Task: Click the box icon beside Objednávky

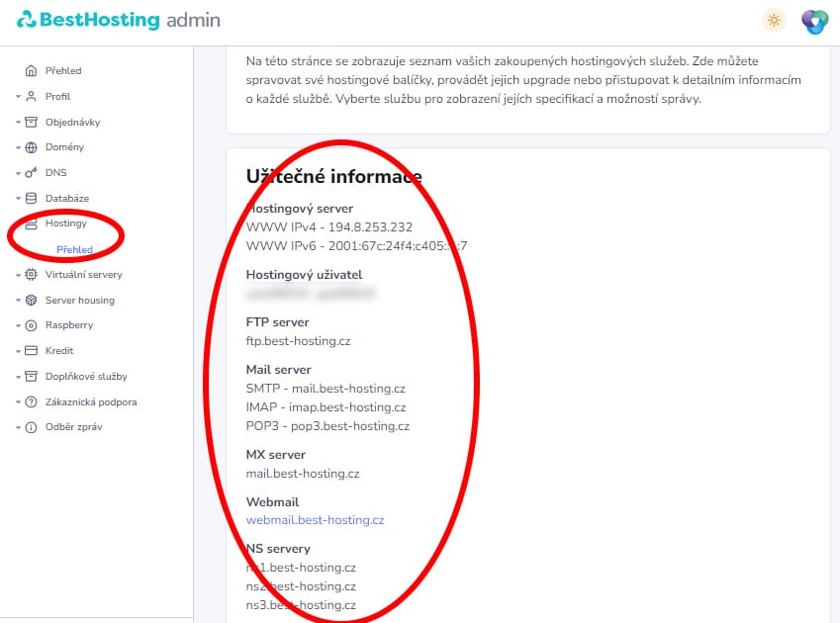Action: [32, 122]
